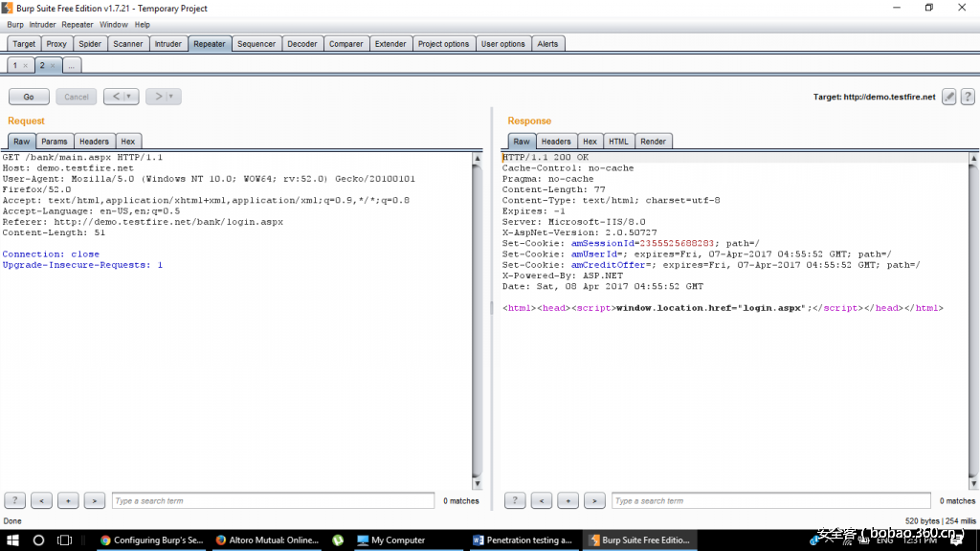The image size is (980, 551).
Task: Click the question-mark icon below the Request panel
Action: pyautogui.click(x=14, y=500)
